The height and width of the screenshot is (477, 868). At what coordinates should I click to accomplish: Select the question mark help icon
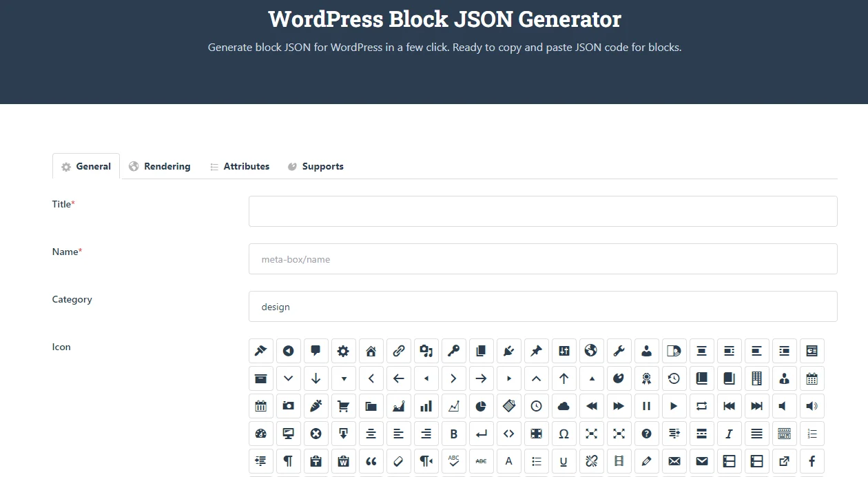pyautogui.click(x=647, y=434)
